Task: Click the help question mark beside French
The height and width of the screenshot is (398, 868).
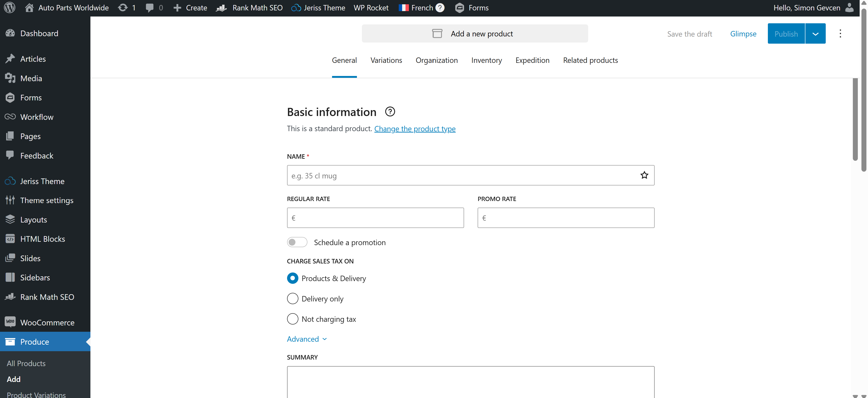Action: click(440, 7)
